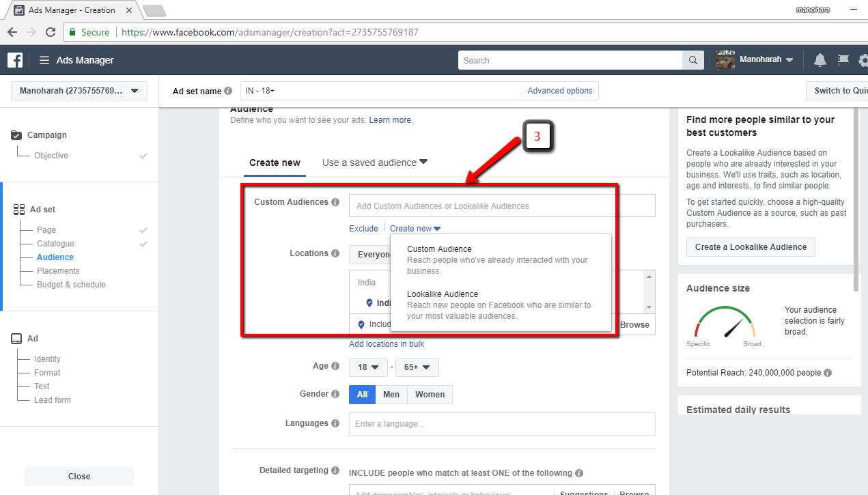
Task: Open the settings gear in the top bar
Action: point(863,60)
